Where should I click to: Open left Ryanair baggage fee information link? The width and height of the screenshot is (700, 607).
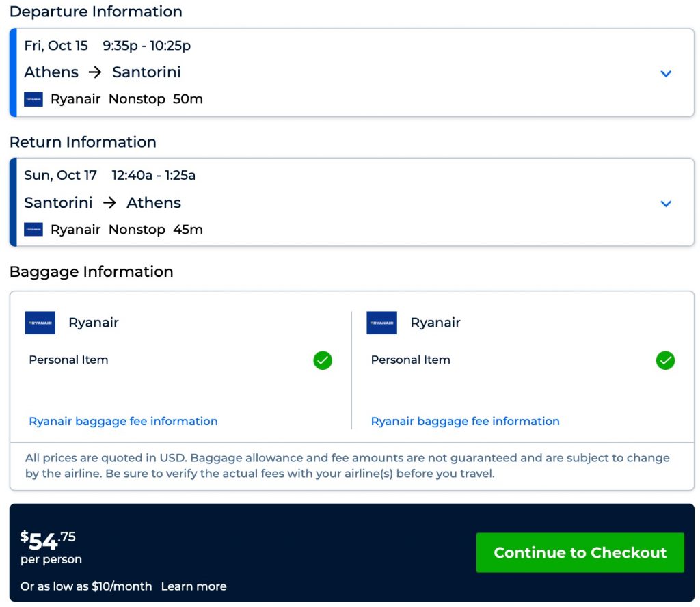tap(123, 421)
